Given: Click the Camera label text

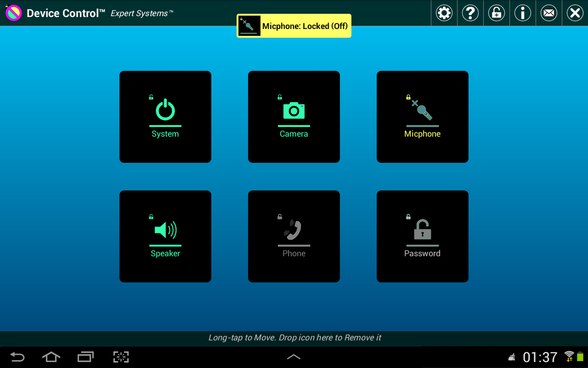Looking at the screenshot, I should 294,134.
